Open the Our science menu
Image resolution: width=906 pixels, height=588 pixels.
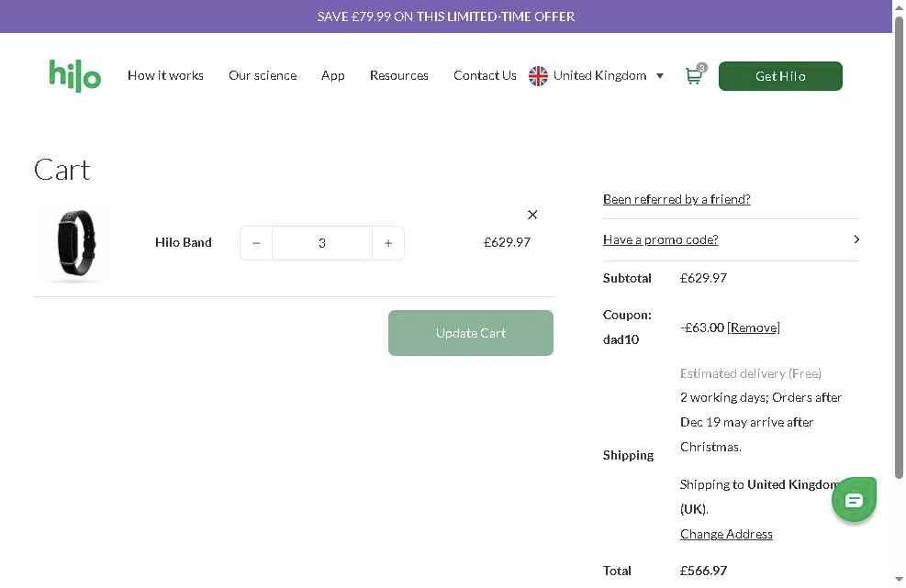(263, 75)
